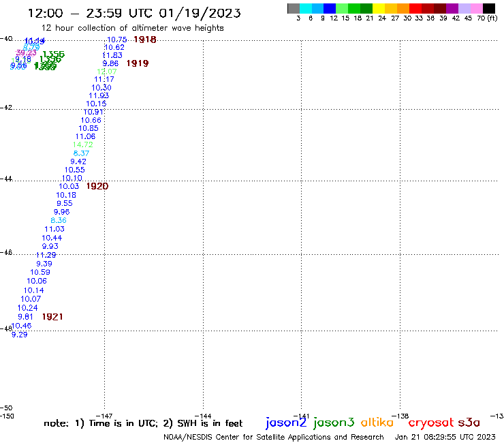Click the -50 latitude axis label

point(6,408)
